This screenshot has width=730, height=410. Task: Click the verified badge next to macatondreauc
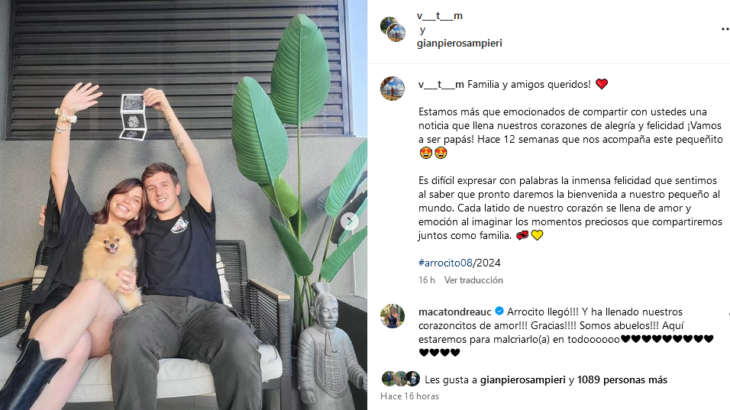[x=499, y=311]
